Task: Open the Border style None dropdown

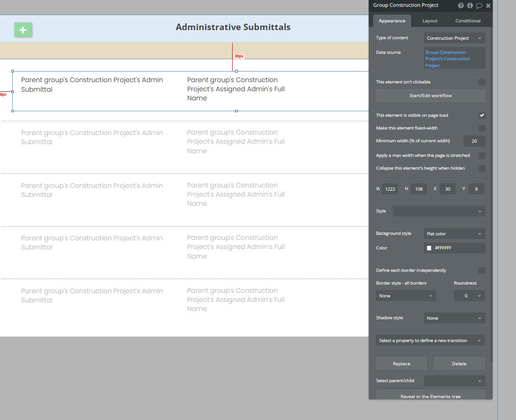Action: (406, 296)
